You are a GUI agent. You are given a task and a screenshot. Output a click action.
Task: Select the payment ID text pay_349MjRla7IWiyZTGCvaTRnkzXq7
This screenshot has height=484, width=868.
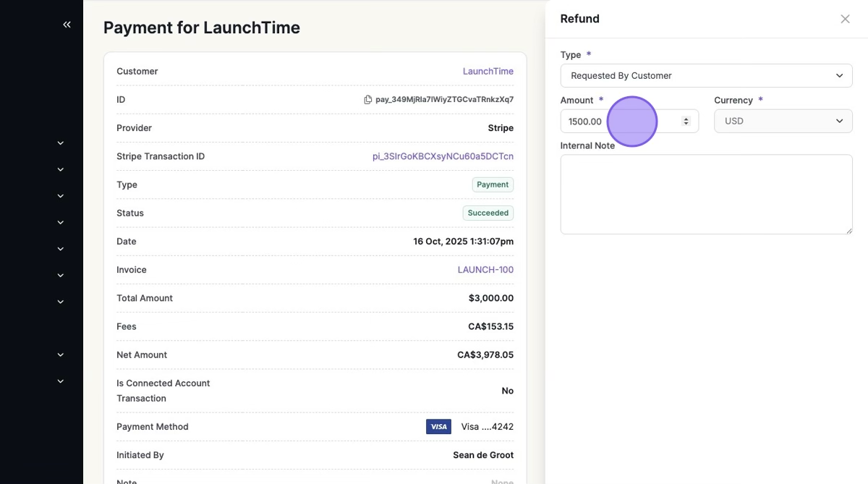click(444, 100)
